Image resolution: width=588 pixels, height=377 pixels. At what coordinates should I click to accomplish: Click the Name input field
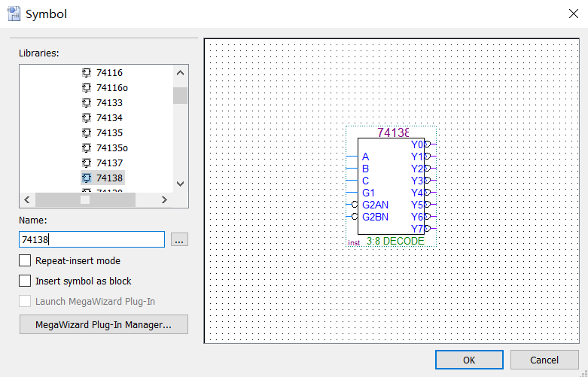click(91, 240)
